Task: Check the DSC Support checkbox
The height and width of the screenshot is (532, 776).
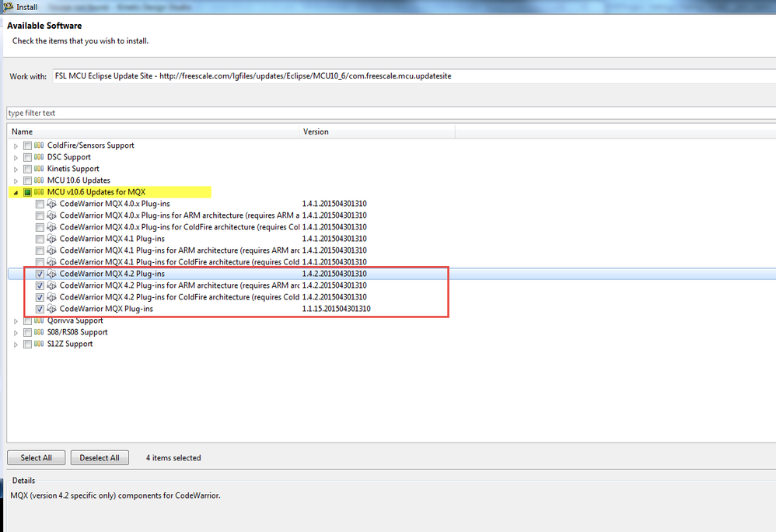Action: tap(28, 157)
